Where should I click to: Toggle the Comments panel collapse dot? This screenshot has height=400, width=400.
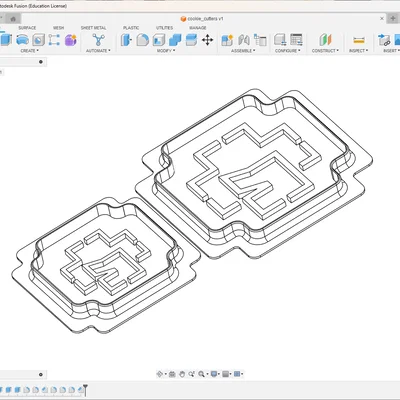41,375
